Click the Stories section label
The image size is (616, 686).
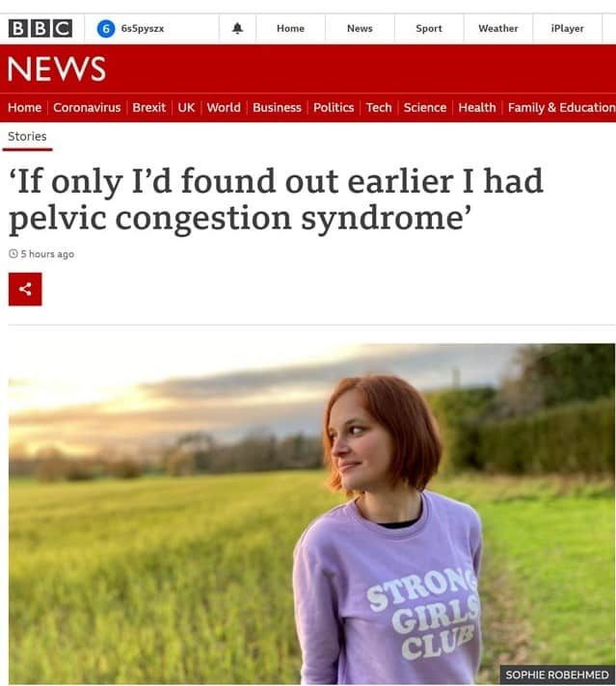pos(27,136)
